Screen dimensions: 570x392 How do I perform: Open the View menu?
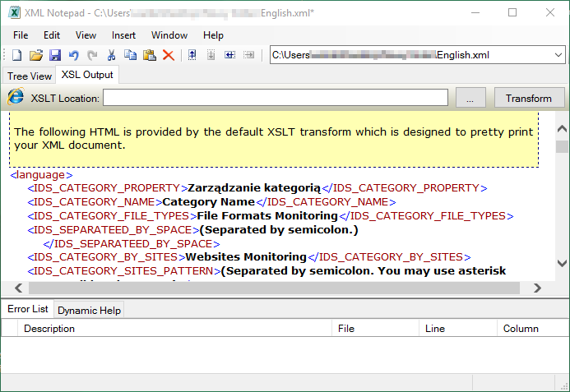86,35
